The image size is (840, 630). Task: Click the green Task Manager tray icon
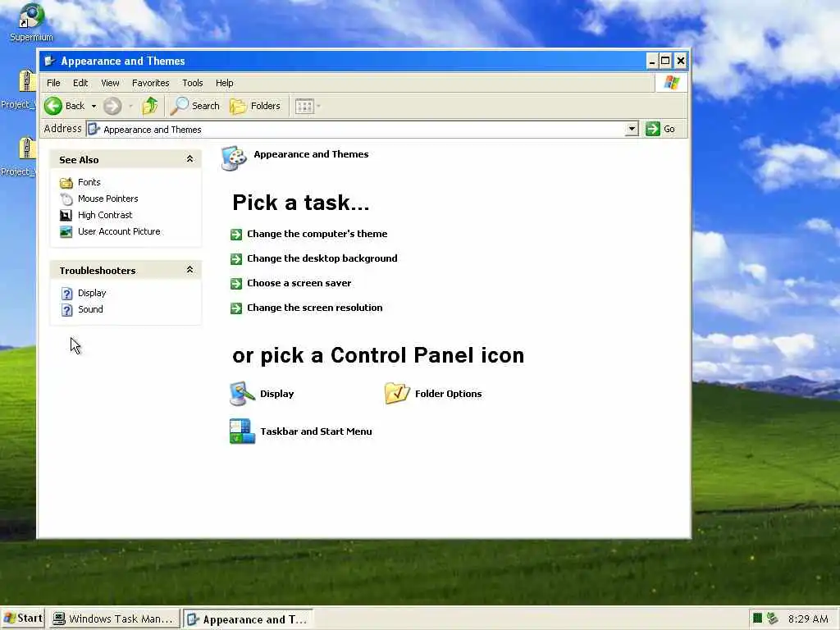(757, 619)
